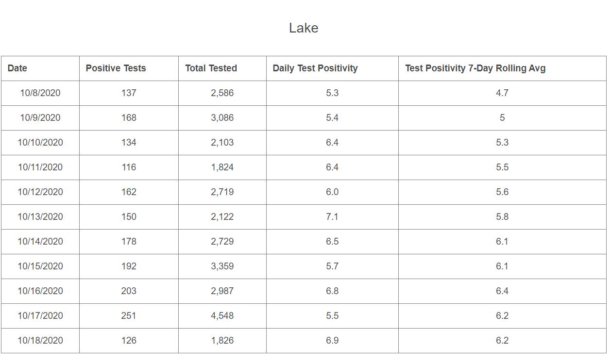Click the Date column header
The height and width of the screenshot is (364, 611).
17,68
